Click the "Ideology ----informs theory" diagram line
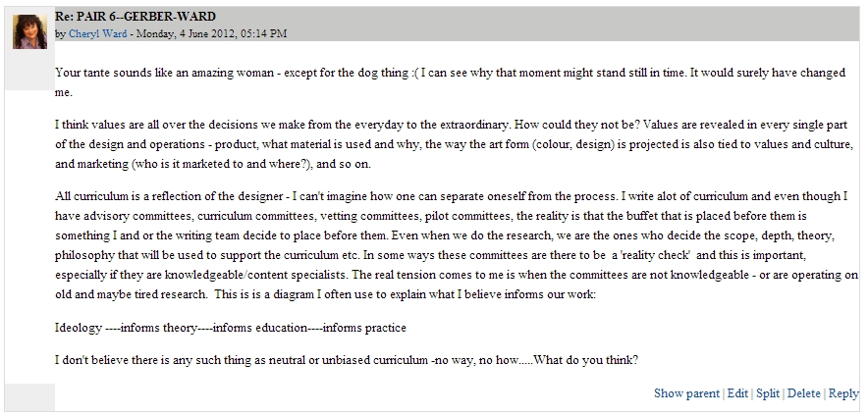This screenshot has width=868, height=416. click(x=231, y=327)
